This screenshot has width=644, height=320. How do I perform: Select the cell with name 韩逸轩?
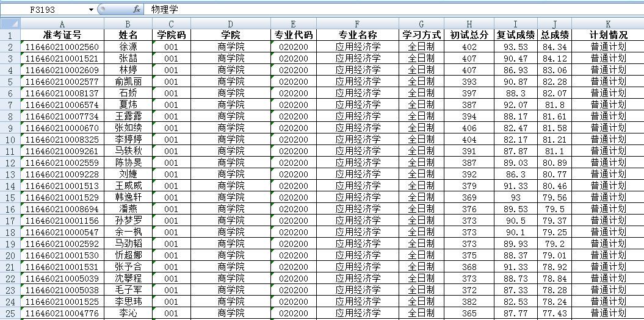(128, 197)
